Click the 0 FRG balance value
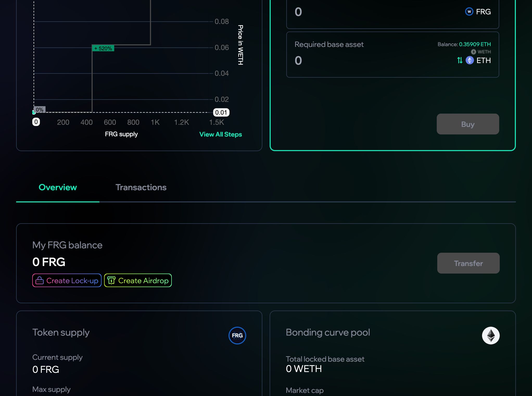 [x=49, y=262]
